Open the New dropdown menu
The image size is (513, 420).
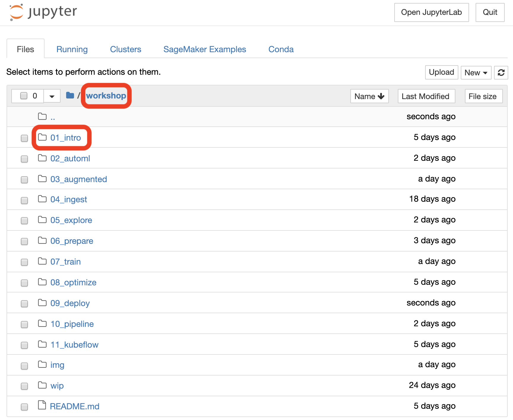[x=476, y=73]
